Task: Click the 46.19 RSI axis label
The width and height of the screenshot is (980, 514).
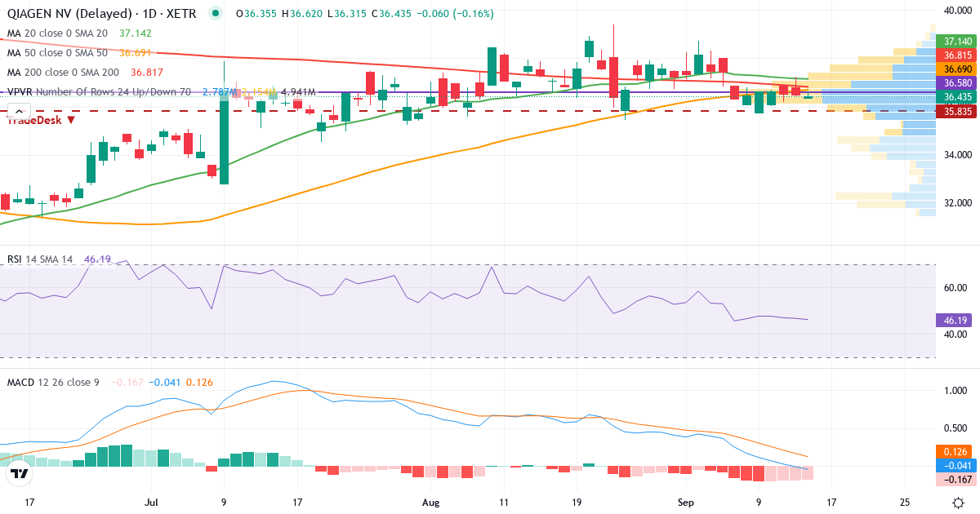Action: [x=953, y=321]
